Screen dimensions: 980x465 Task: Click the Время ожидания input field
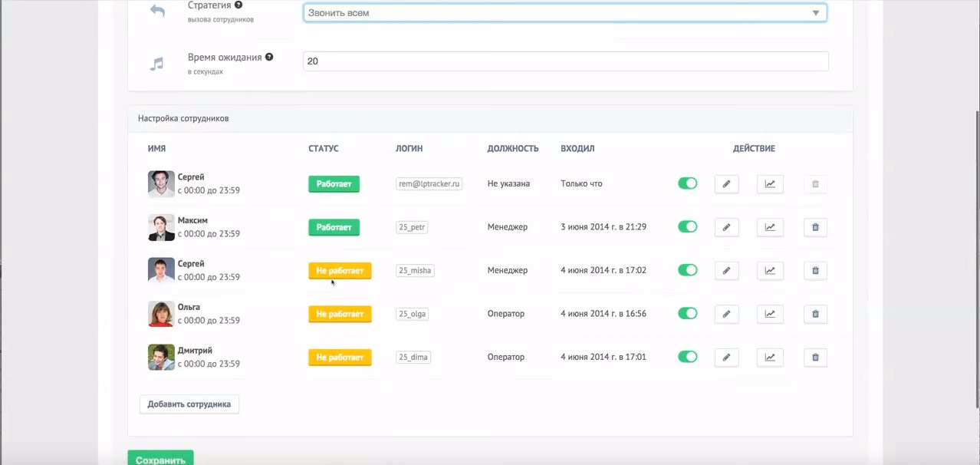pyautogui.click(x=564, y=61)
